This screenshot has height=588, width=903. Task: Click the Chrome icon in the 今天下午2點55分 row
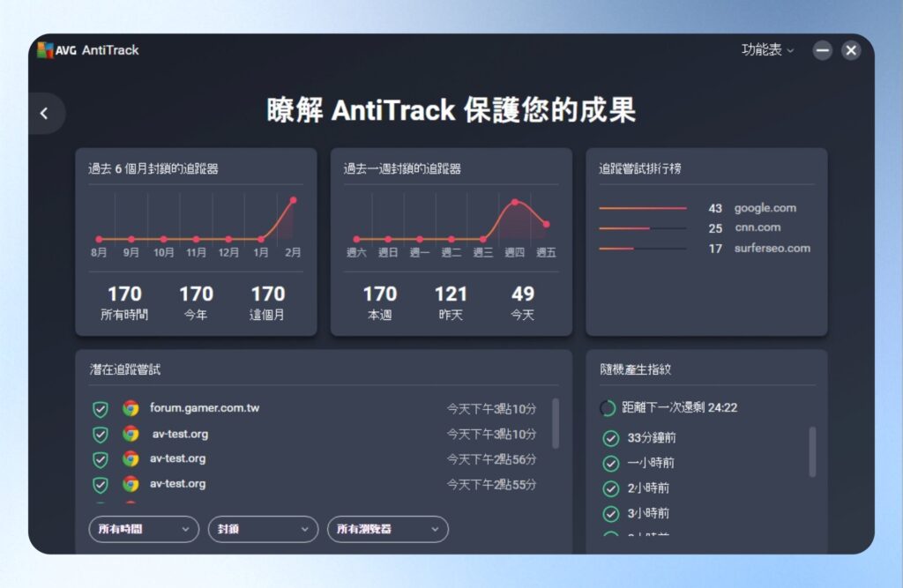[x=131, y=484]
